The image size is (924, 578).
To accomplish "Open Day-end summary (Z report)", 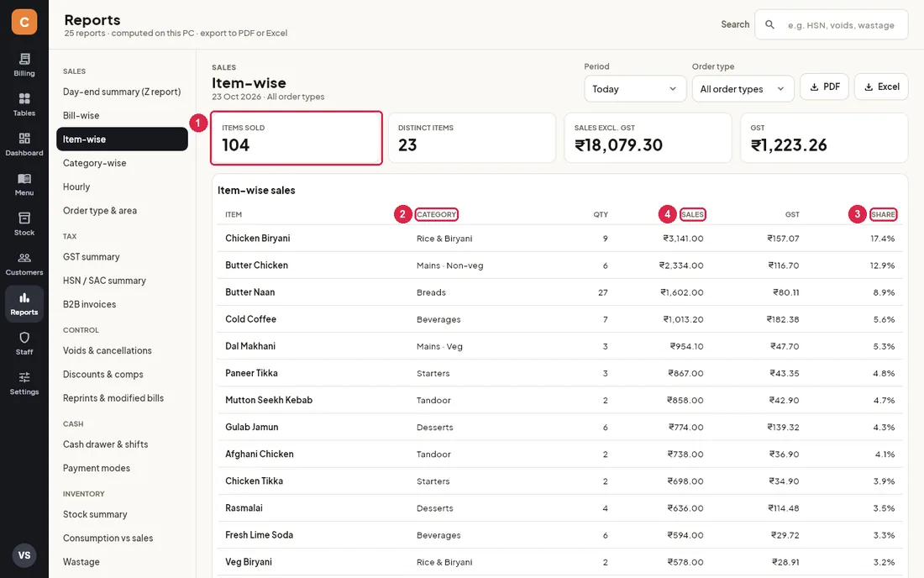I will 122,92.
